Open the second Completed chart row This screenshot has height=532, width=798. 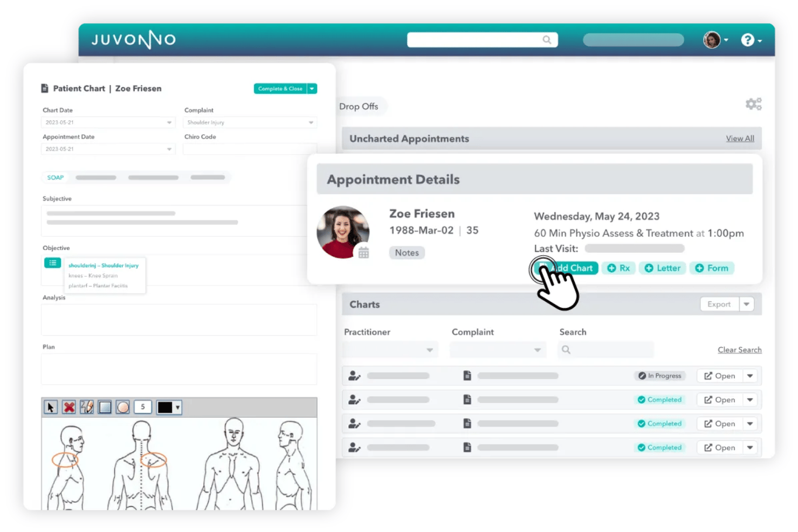[720, 424]
